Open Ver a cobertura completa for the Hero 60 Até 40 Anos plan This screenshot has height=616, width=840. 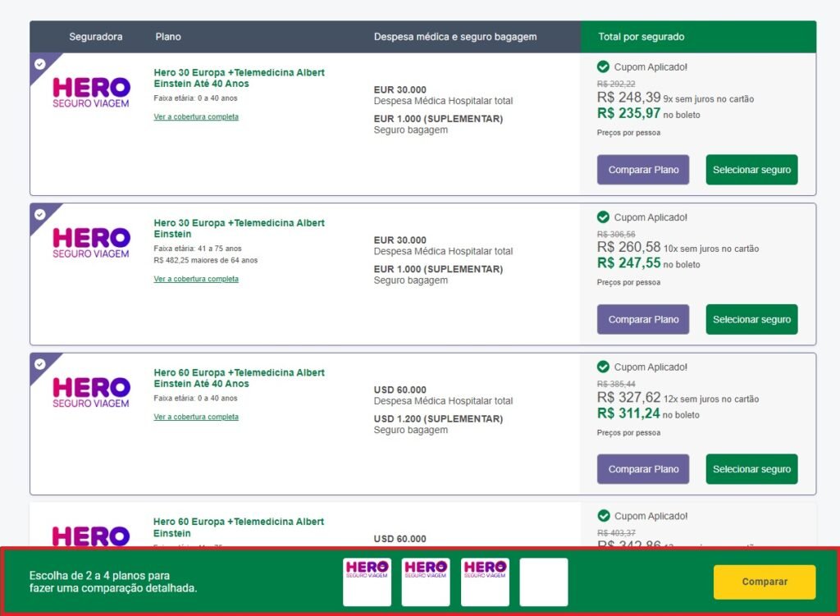(196, 417)
